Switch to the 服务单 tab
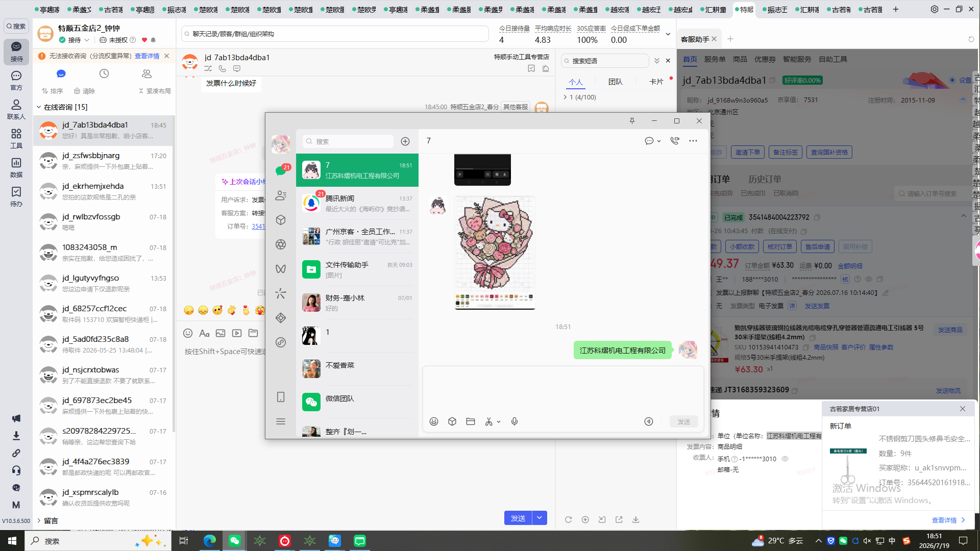The image size is (980, 551). [715, 59]
